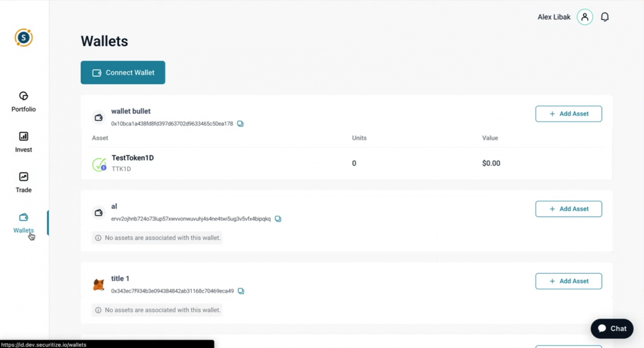Click the Securitize logo

click(x=23, y=37)
